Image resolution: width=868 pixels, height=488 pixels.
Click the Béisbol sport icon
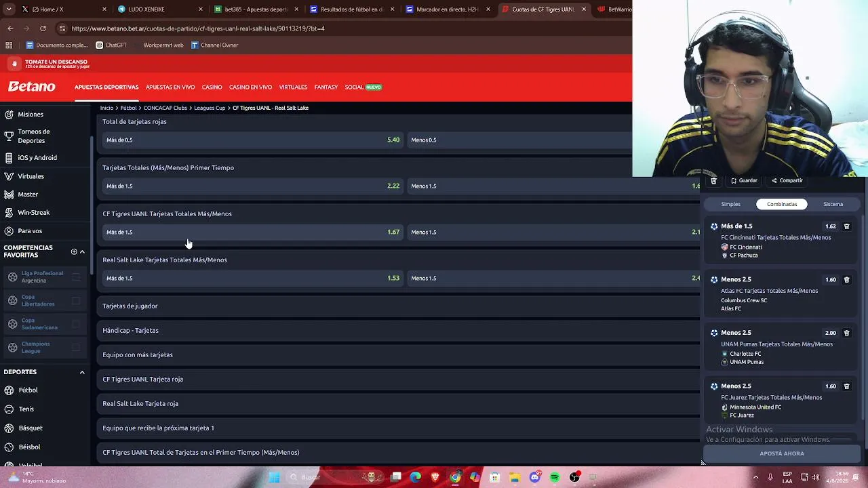9,447
